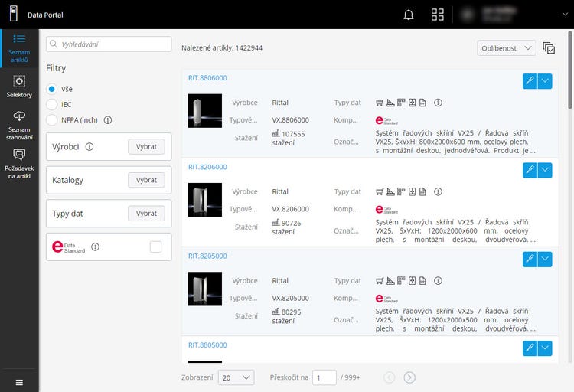Go to next page arrow
574x392 pixels.
(409, 377)
